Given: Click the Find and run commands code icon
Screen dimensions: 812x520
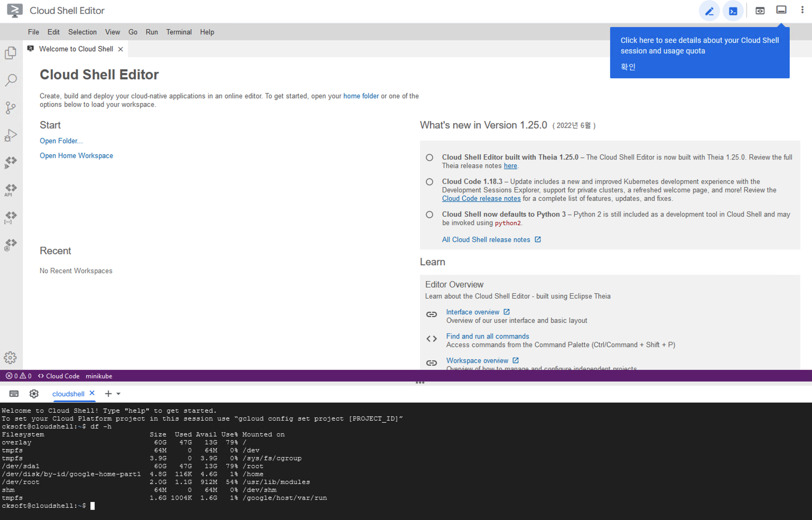Looking at the screenshot, I should point(432,339).
